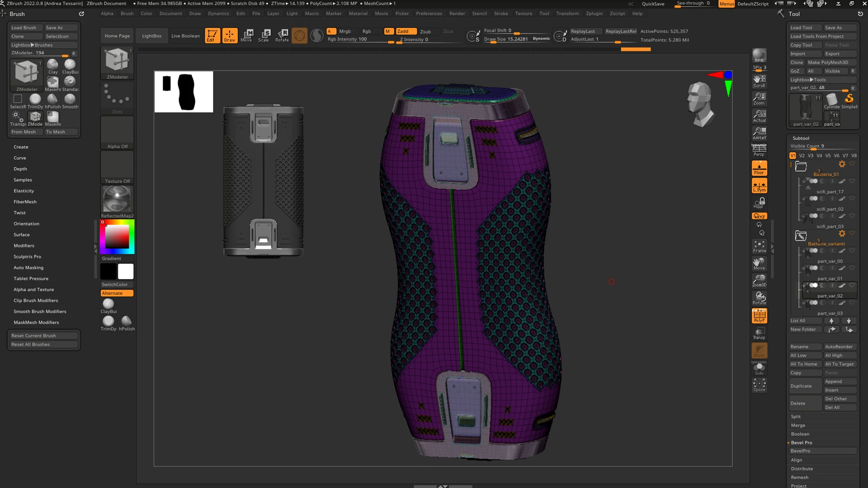Activate the Edit mode icon

point(212,35)
